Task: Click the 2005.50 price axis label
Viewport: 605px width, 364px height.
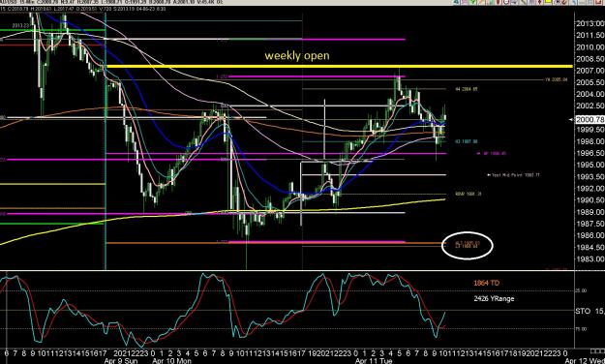Action: [590, 82]
